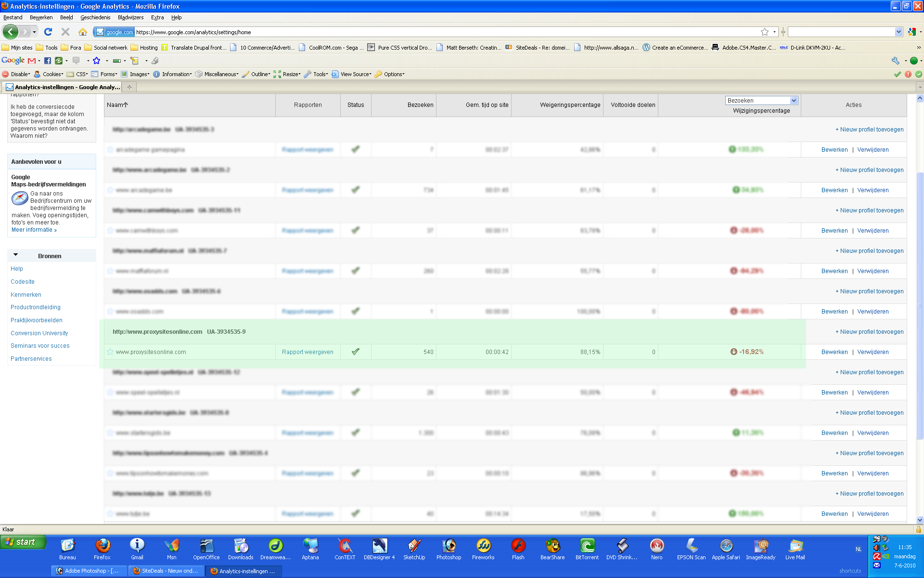Open View Source menu

(352, 74)
